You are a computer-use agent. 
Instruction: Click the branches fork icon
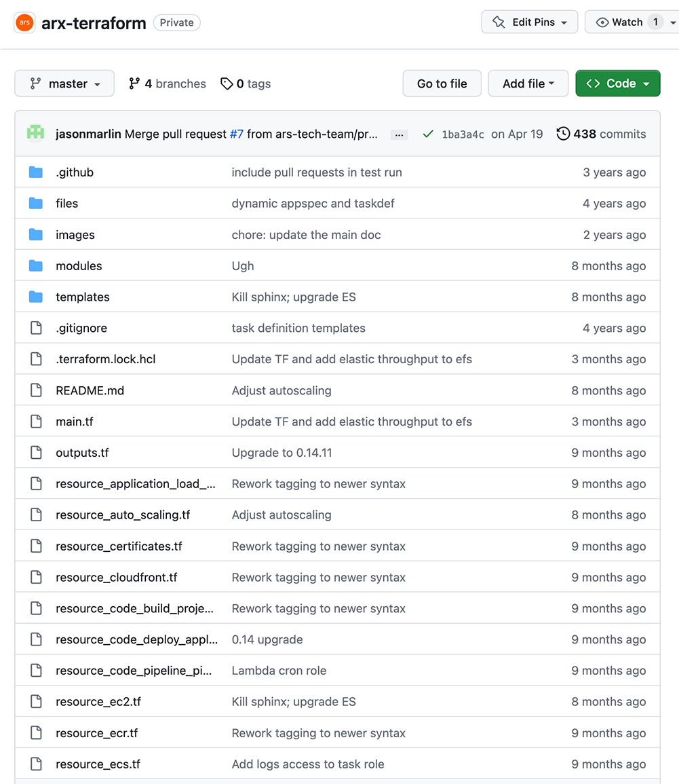134,83
